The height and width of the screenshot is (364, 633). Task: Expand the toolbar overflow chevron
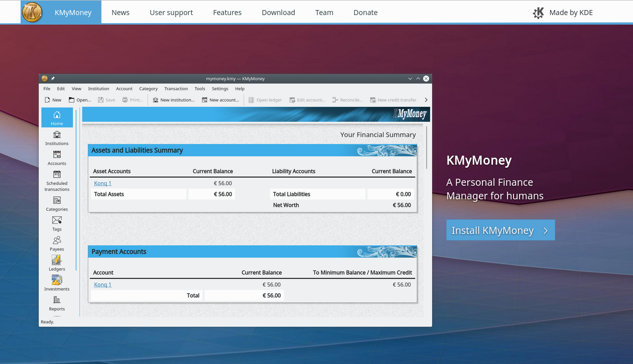[426, 100]
